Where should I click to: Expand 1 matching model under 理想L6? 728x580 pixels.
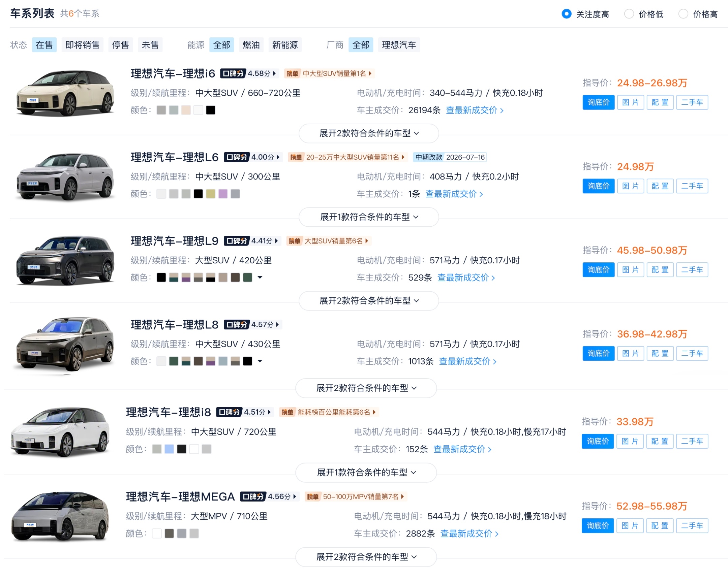(x=369, y=217)
